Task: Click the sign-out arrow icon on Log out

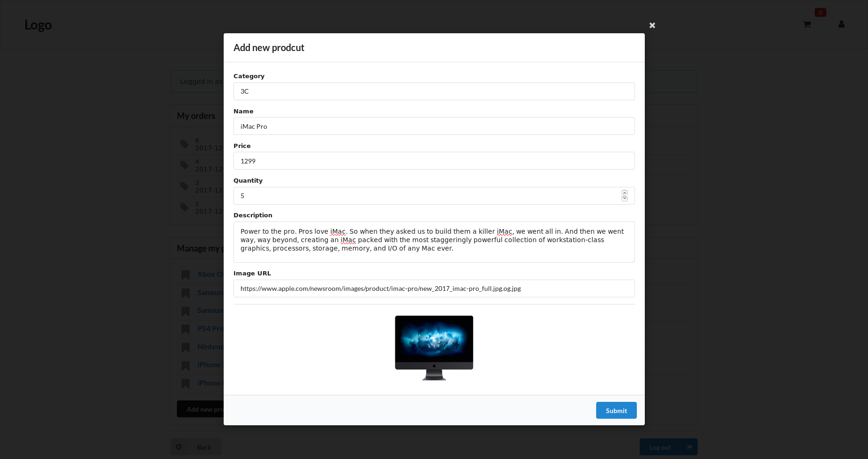Action: point(689,447)
